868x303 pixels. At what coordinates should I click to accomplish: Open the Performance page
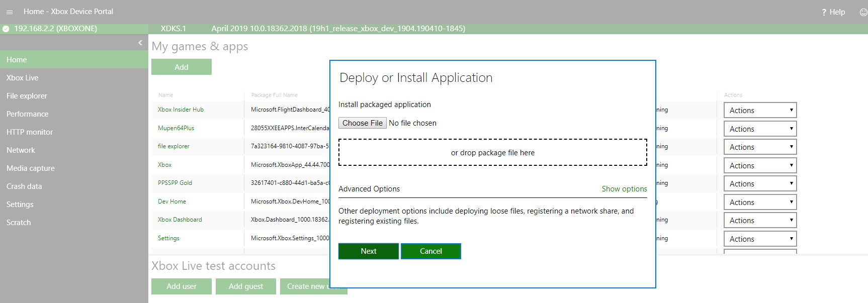(28, 114)
